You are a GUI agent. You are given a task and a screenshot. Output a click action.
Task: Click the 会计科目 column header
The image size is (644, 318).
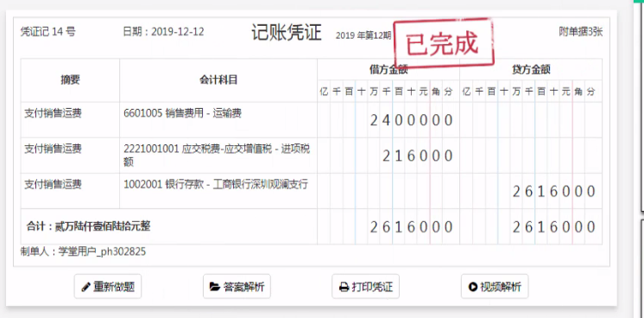(x=218, y=80)
